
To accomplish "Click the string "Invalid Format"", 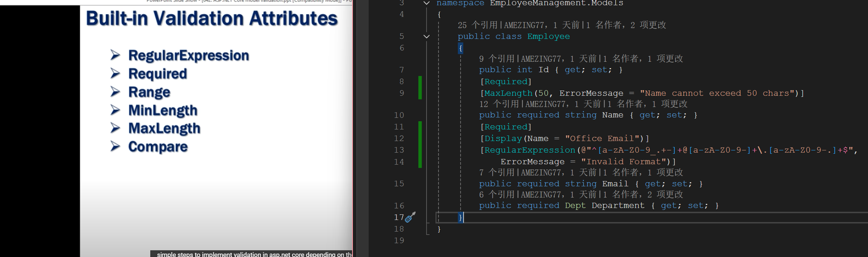I will click(624, 162).
